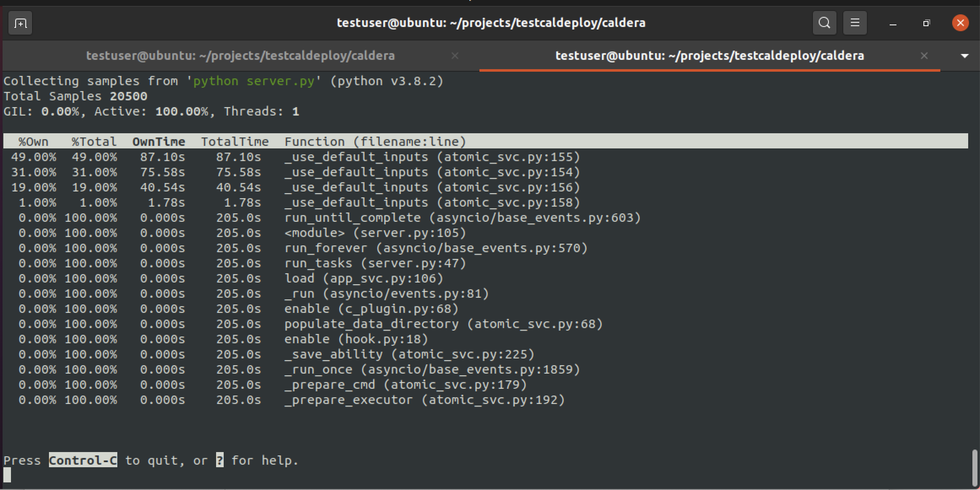980x490 pixels.
Task: Switch to the first testcaldeploy tab
Action: tap(241, 55)
